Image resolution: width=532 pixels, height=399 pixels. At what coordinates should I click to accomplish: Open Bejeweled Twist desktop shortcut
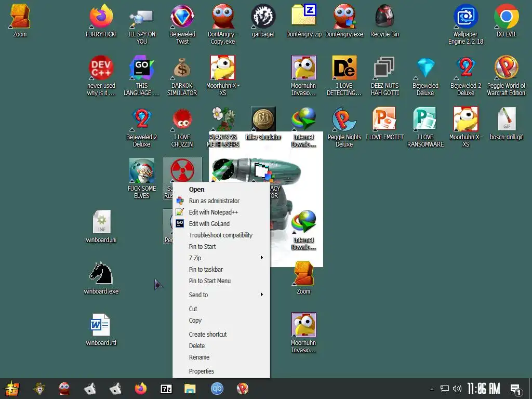pos(182,24)
